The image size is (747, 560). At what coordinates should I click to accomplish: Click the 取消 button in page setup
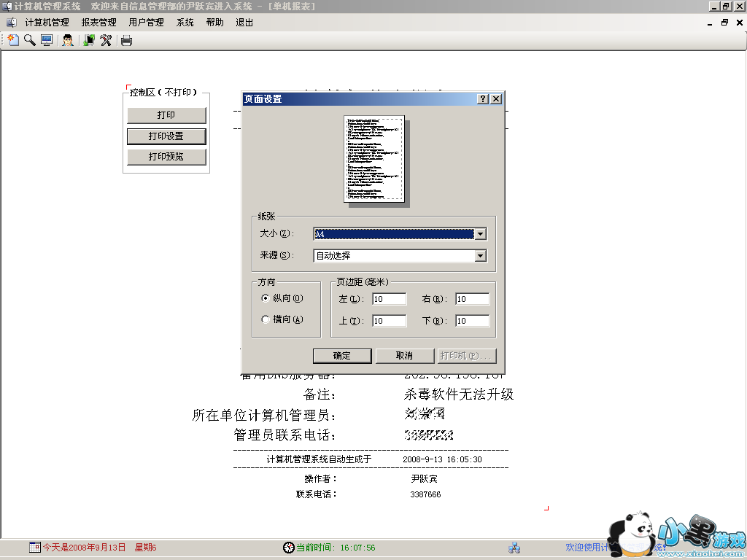(x=404, y=356)
